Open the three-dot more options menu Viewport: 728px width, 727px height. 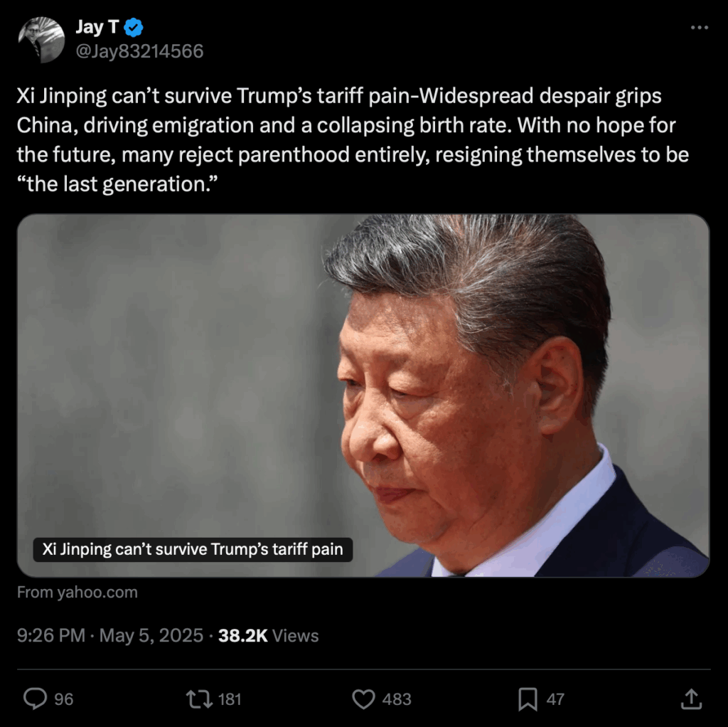tap(700, 28)
